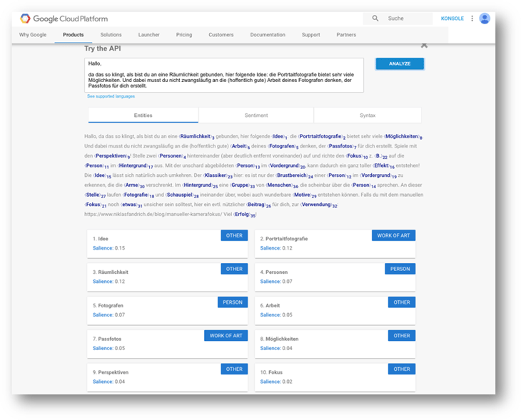Screen dimensions: 521x420
Task: Click the OTHER tag on Räumlichkeit card
Action: click(x=234, y=269)
